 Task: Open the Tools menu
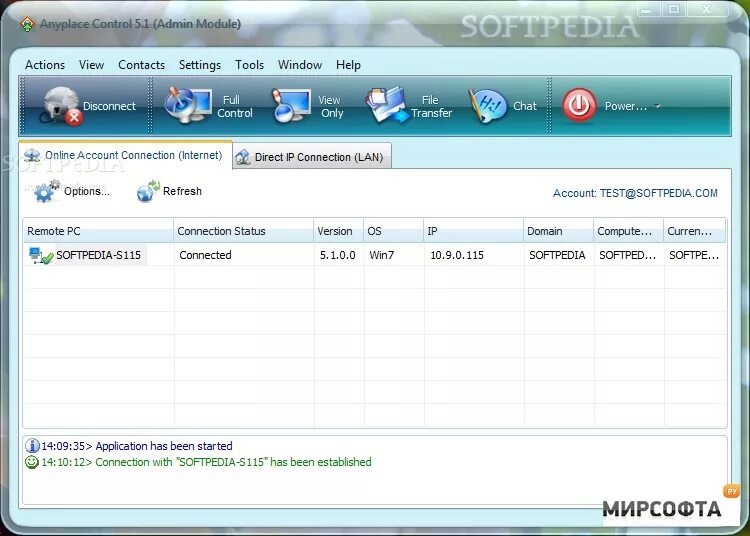pos(250,65)
